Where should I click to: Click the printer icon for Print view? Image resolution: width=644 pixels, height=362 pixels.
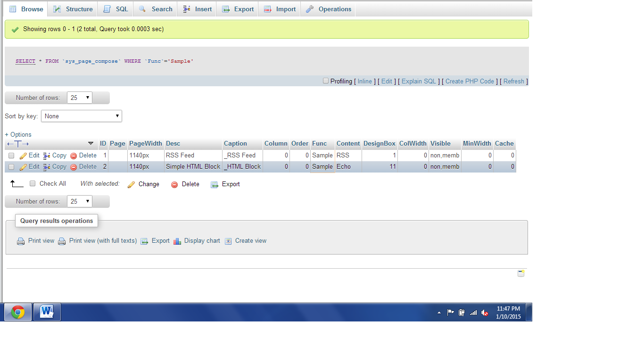pos(21,241)
